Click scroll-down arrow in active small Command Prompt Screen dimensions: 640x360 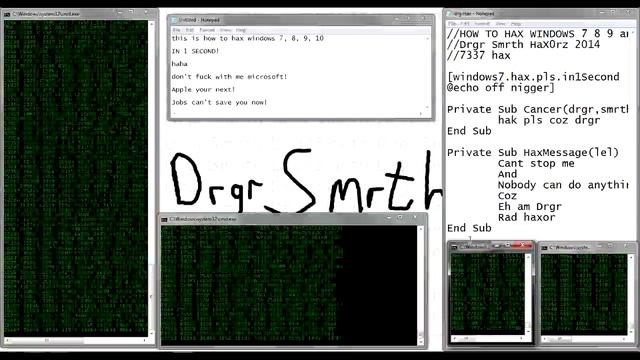coord(527,332)
